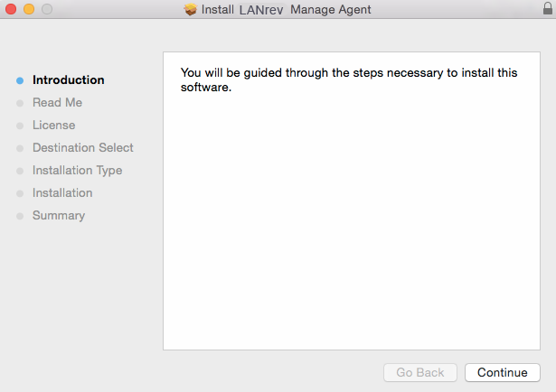Select the Summary step label
Viewport: 556px width, 392px height.
59,215
